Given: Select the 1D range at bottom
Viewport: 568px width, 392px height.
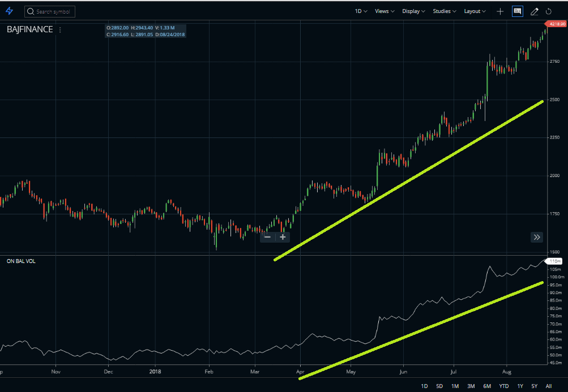Looking at the screenshot, I should tap(424, 386).
